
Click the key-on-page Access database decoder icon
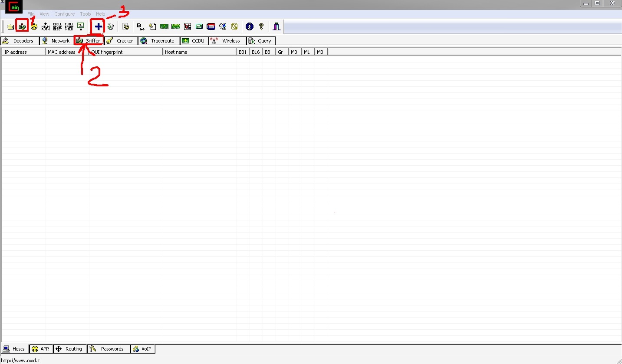click(x=152, y=26)
